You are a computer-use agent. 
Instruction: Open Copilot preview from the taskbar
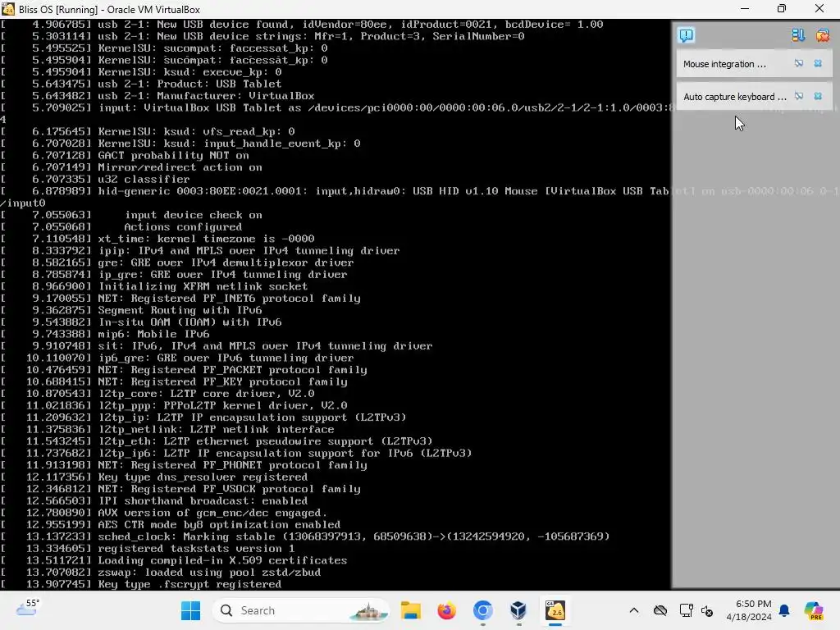[x=814, y=610]
